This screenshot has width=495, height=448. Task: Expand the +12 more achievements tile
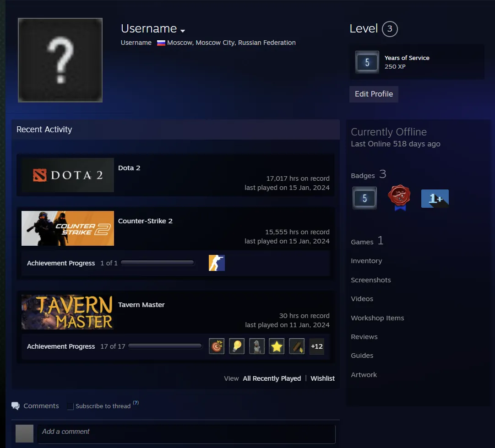tap(316, 346)
